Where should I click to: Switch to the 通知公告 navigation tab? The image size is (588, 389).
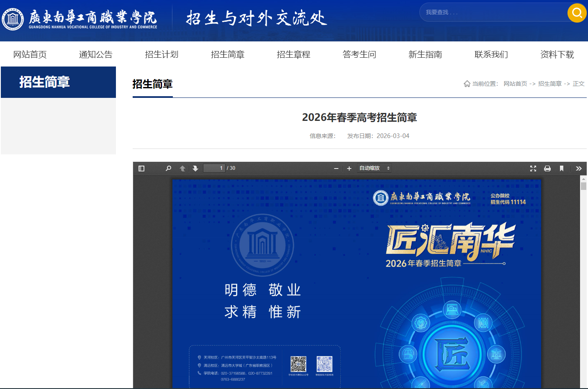pyautogui.click(x=95, y=54)
